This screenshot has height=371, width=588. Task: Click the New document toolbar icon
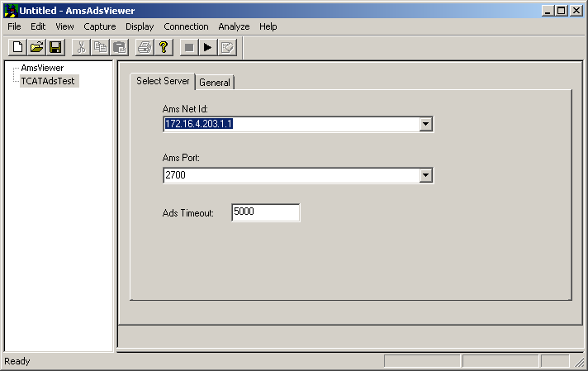tap(17, 47)
